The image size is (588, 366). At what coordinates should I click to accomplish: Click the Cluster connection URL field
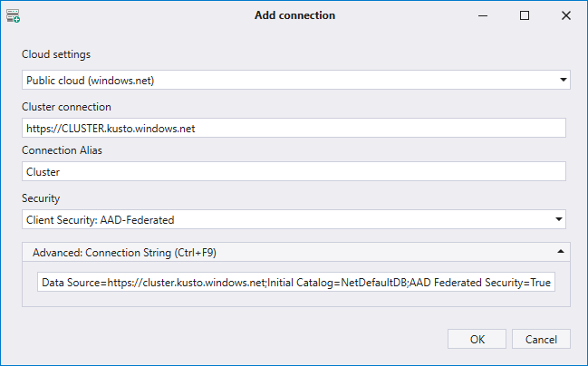[x=294, y=128]
